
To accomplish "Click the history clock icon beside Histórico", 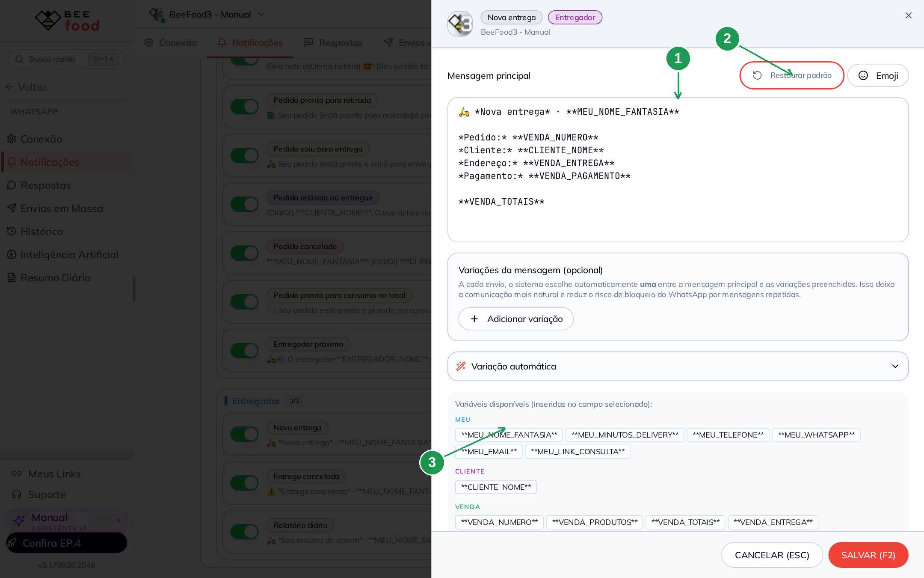I will (x=12, y=231).
